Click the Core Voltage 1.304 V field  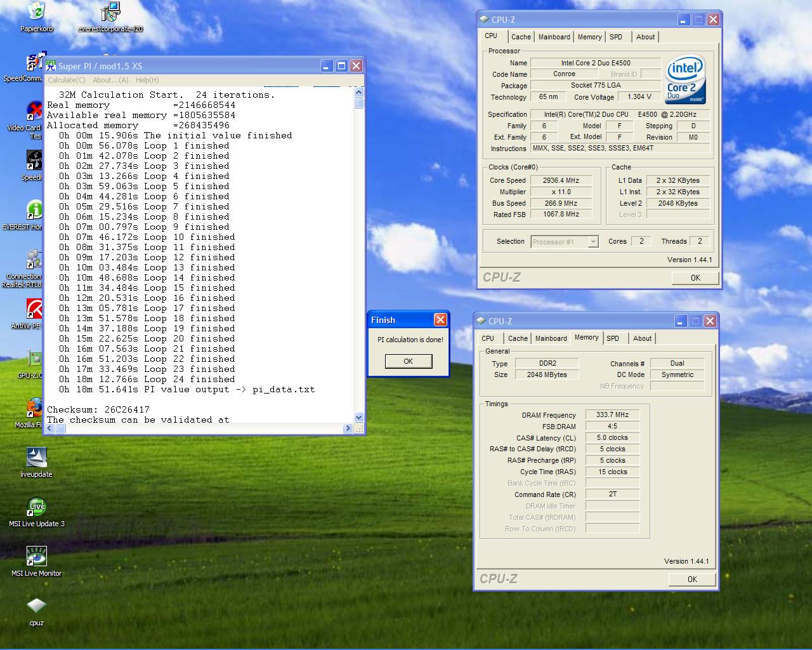(x=639, y=97)
